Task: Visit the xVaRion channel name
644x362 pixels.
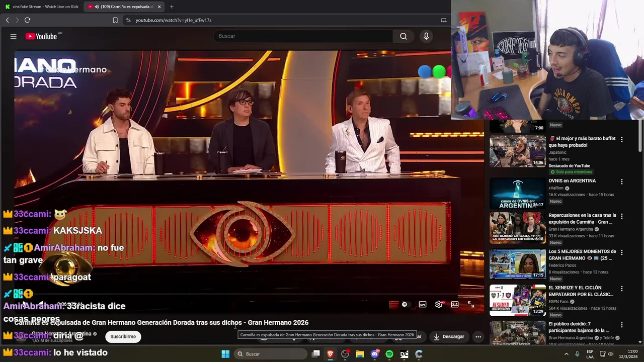Action: pos(556,188)
